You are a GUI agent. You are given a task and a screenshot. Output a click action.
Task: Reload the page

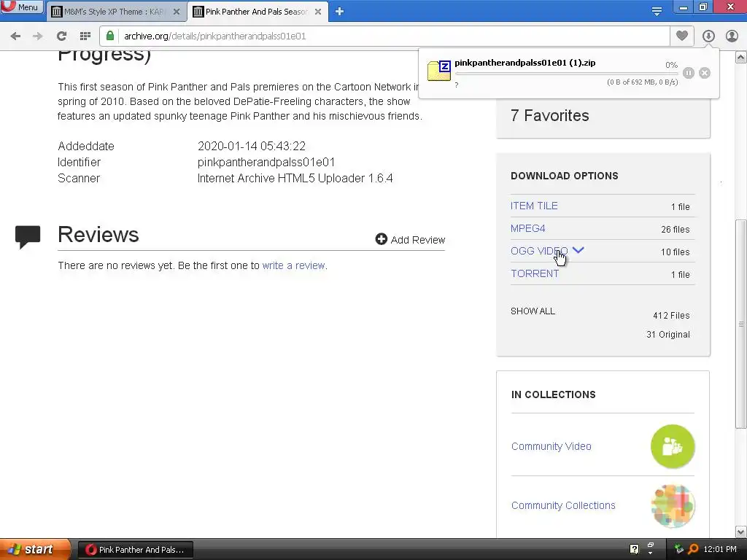(61, 36)
